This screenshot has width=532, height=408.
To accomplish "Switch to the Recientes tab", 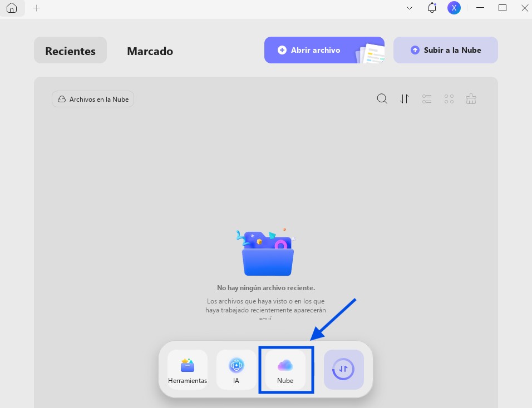I will coord(70,50).
